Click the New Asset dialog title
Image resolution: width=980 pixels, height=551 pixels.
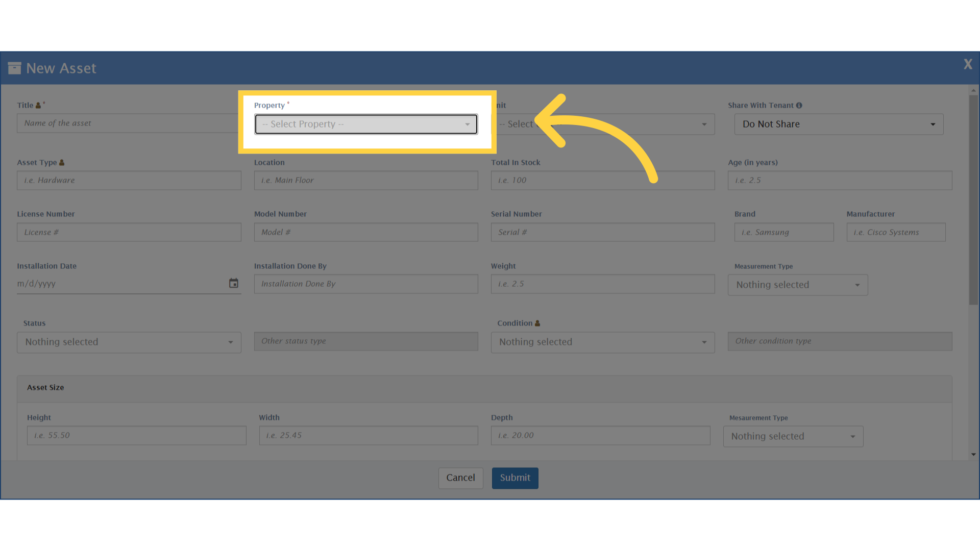[61, 68]
